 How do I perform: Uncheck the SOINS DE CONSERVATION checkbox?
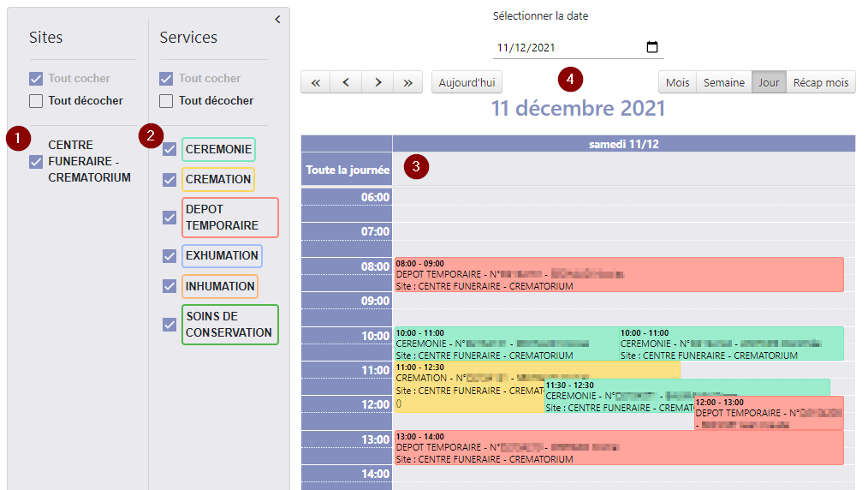point(169,325)
